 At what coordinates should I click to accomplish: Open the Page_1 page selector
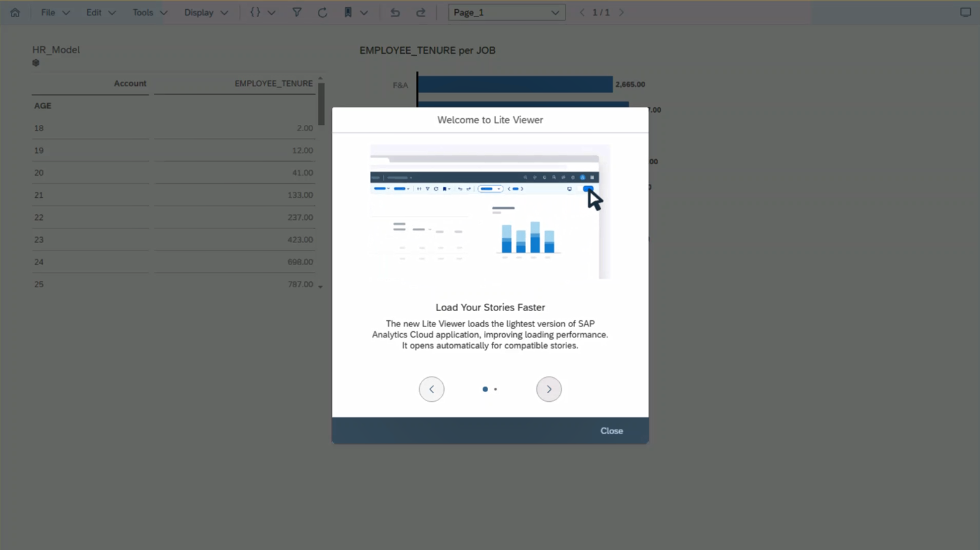click(507, 12)
